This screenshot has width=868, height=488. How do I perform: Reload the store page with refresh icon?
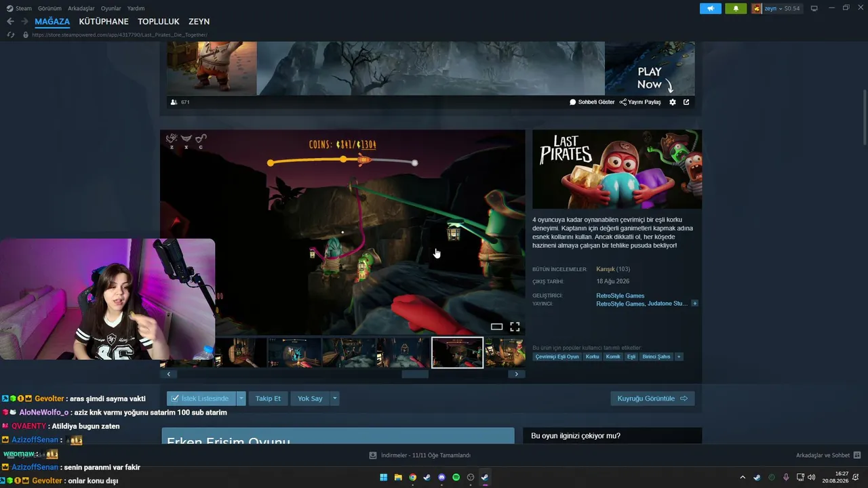tap(10, 35)
